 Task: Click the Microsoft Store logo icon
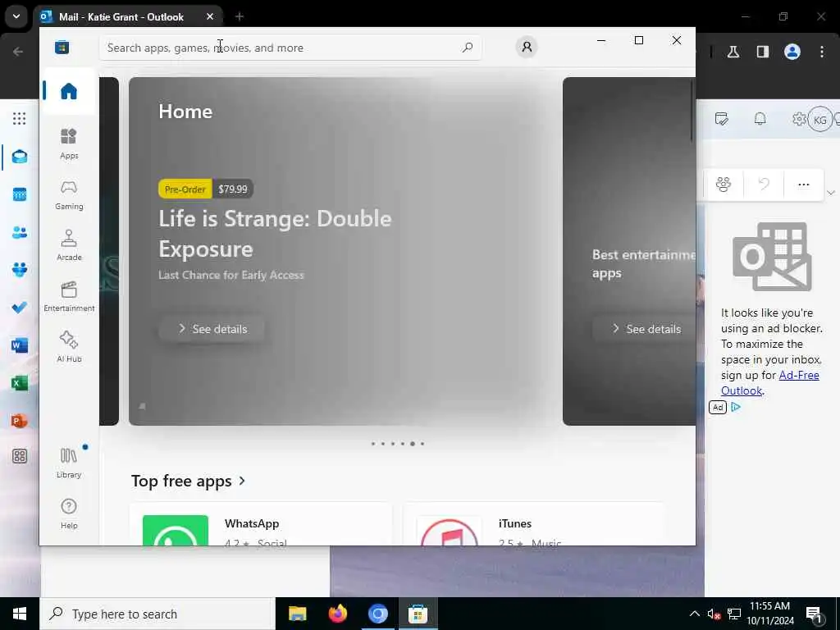(62, 47)
